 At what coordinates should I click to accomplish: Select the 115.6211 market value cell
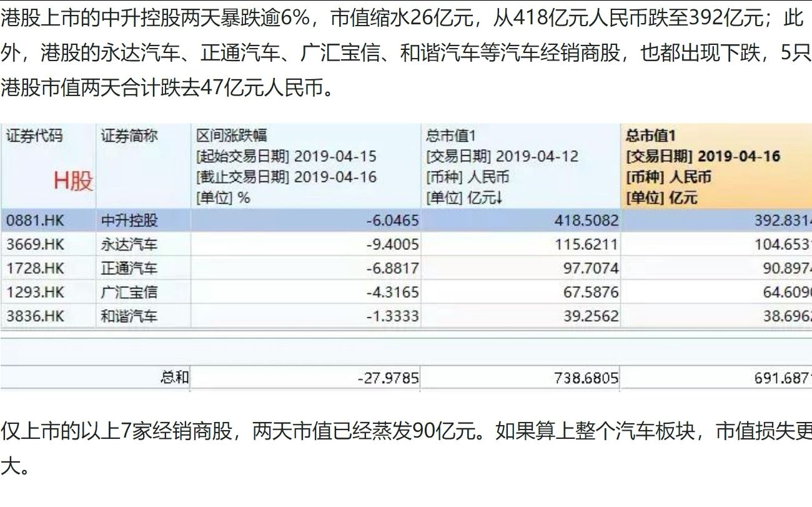pos(521,244)
